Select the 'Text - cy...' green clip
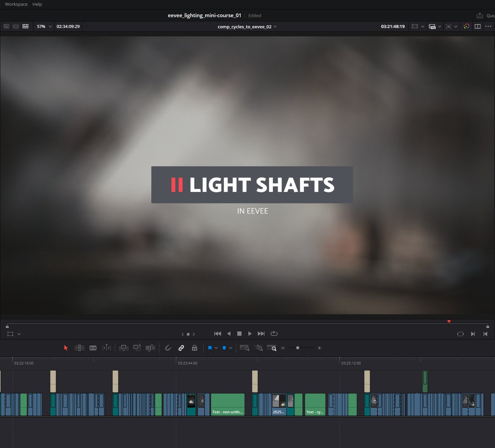Screen dimensions: 495x448 [x=315, y=404]
